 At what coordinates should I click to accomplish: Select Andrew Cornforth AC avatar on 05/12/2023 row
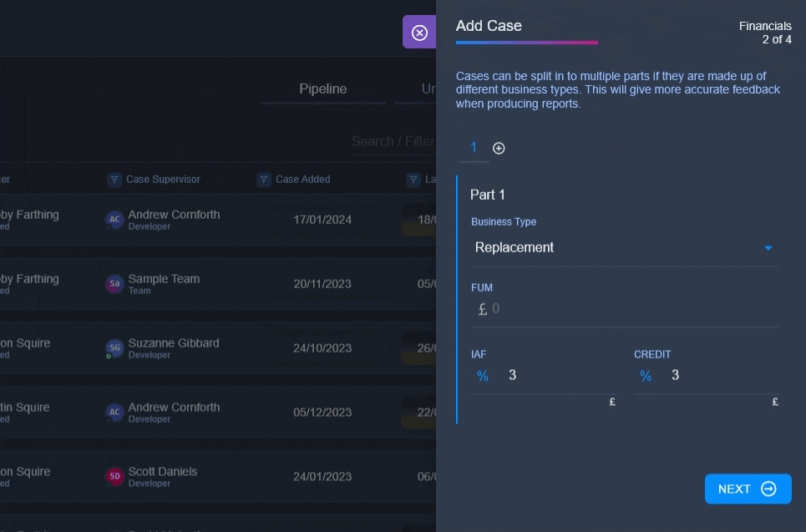[x=114, y=413]
